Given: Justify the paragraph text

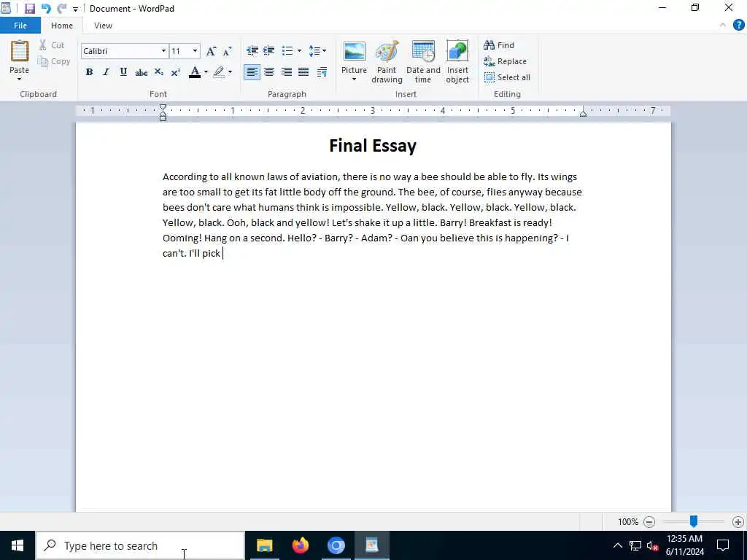Looking at the screenshot, I should tap(303, 72).
